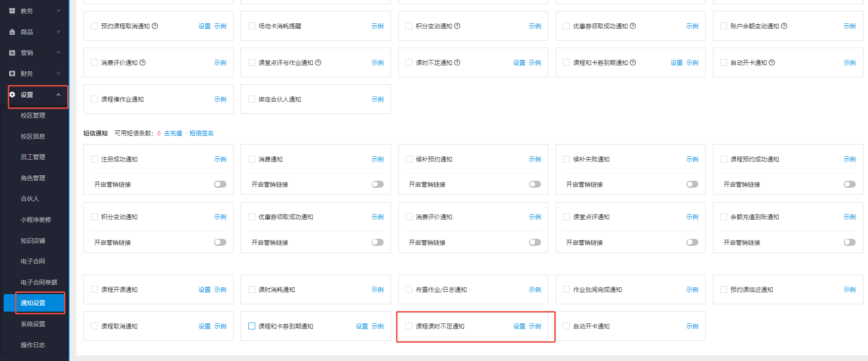Click help icon beside top 课程和卡券到期通知
This screenshot has height=361, width=868.
(x=633, y=63)
